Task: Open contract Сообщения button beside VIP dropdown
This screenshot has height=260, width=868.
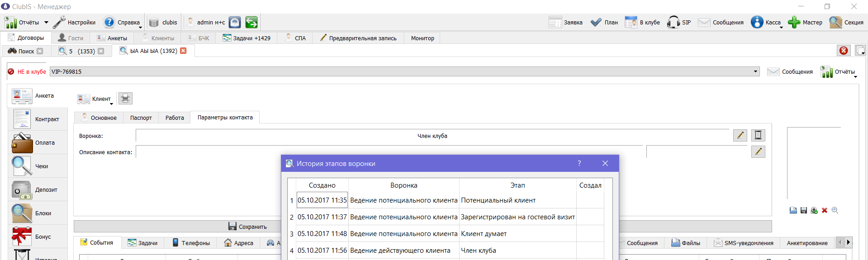Action: point(790,72)
